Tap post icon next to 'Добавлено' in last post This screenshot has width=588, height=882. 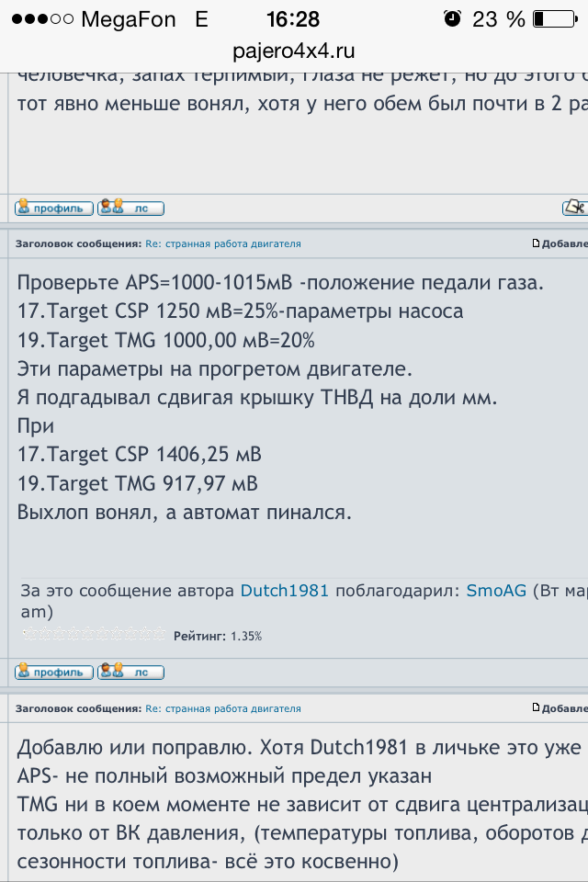(537, 708)
